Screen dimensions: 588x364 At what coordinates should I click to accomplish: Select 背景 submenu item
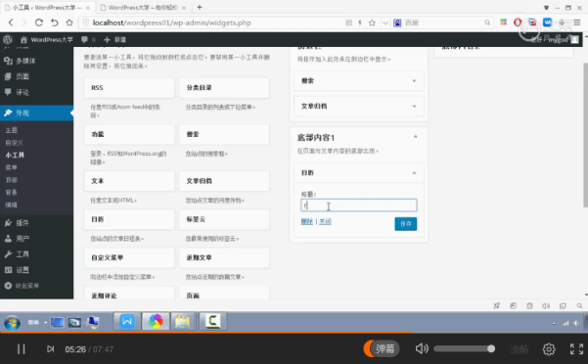click(11, 192)
